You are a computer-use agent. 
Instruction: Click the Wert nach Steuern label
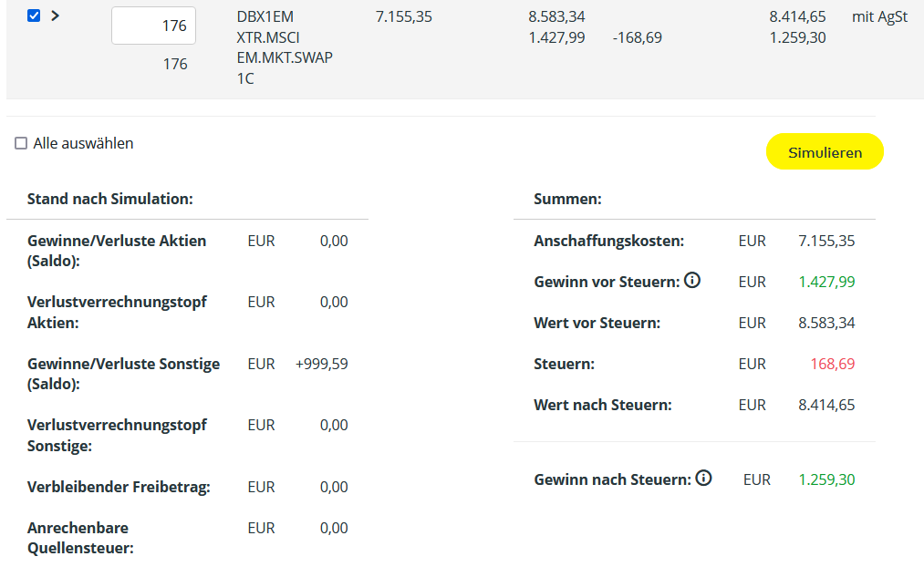tap(602, 405)
